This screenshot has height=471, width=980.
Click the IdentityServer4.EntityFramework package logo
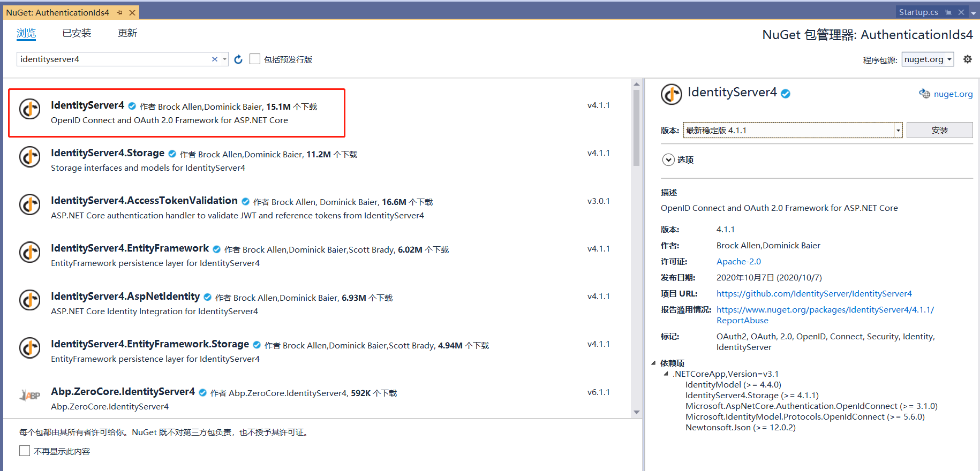(30, 252)
